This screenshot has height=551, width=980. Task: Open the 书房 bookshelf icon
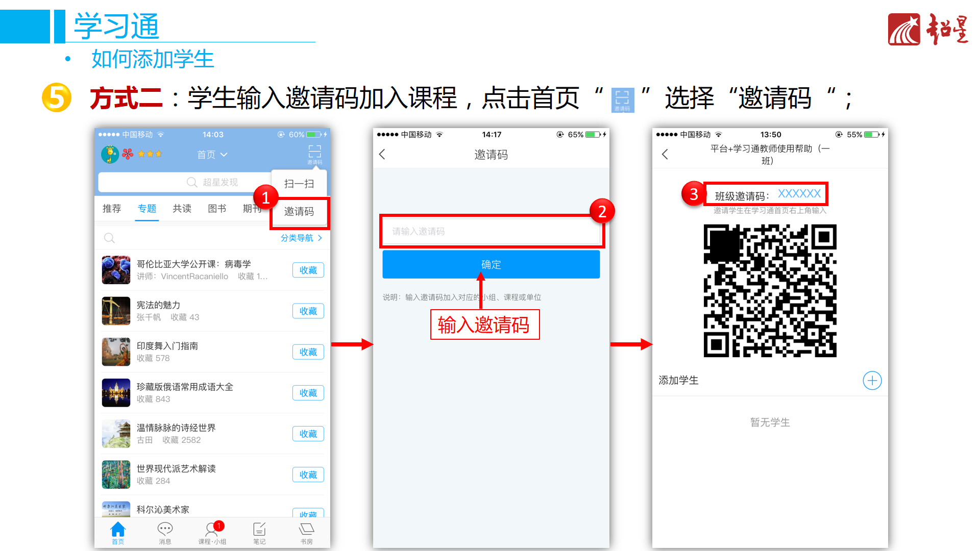[x=306, y=530]
